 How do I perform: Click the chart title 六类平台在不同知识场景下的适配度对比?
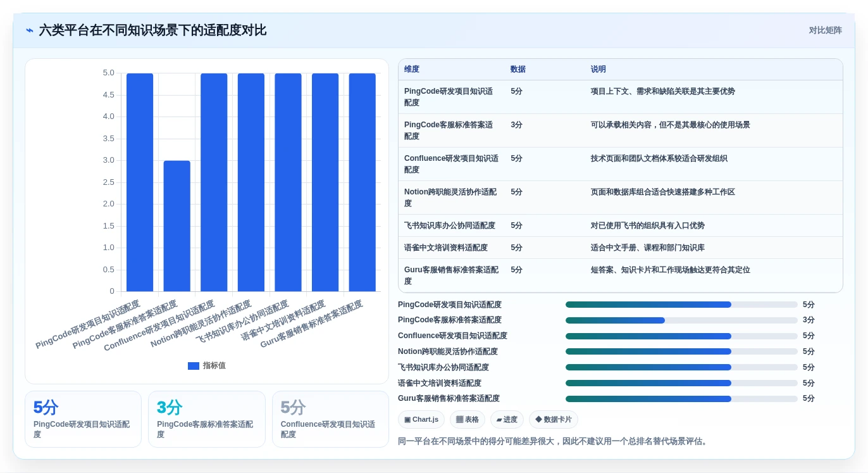(152, 30)
